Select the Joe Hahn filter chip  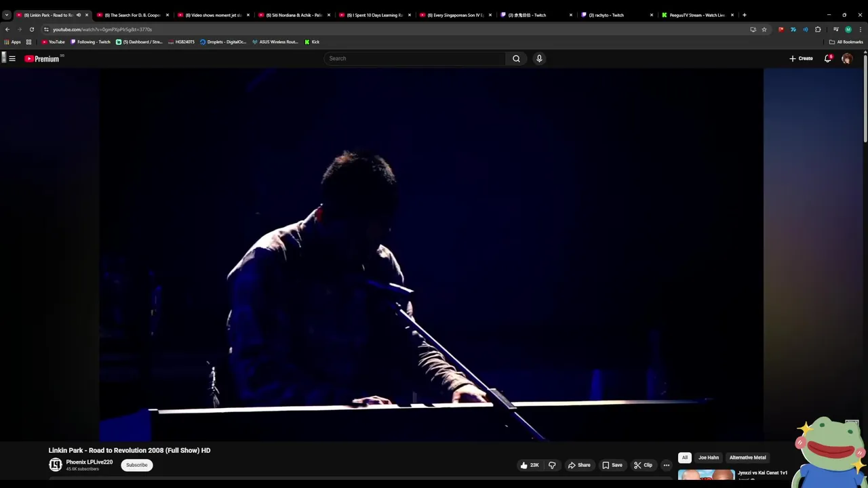[x=709, y=457]
